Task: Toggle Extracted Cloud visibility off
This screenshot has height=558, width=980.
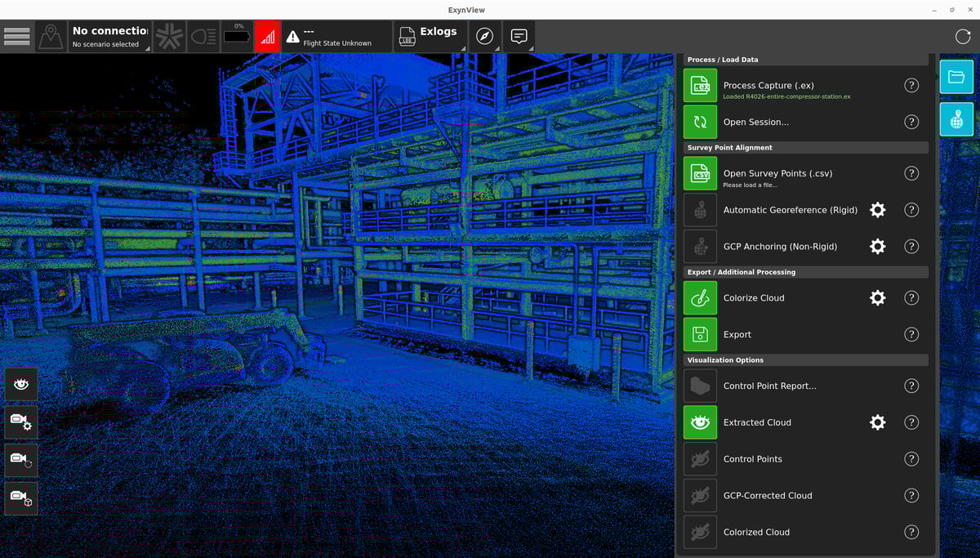Action: pyautogui.click(x=700, y=422)
